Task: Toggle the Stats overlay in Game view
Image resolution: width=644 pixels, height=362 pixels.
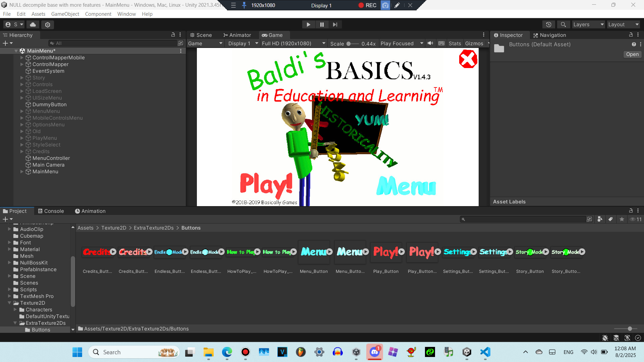Action: pos(455,43)
